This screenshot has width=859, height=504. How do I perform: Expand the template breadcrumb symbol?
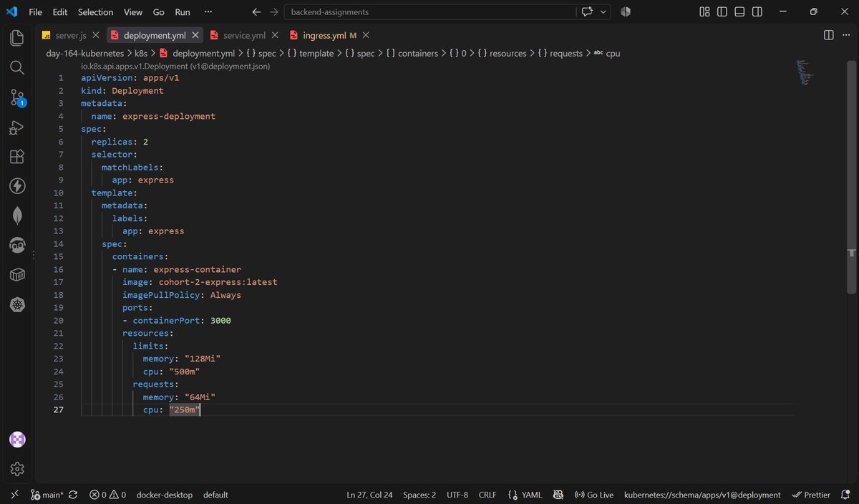pos(310,53)
